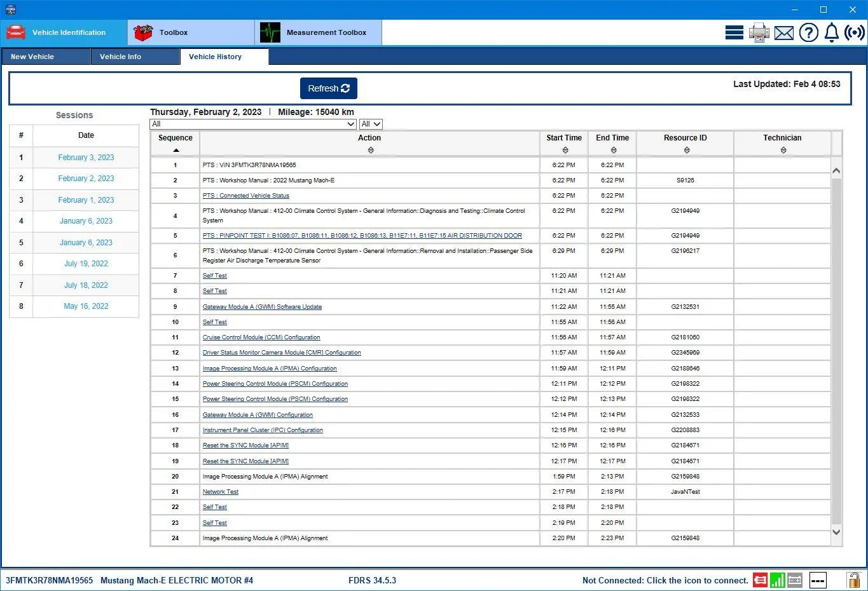Image resolution: width=868 pixels, height=591 pixels.
Task: Click the gray battery status icon
Action: pos(794,580)
